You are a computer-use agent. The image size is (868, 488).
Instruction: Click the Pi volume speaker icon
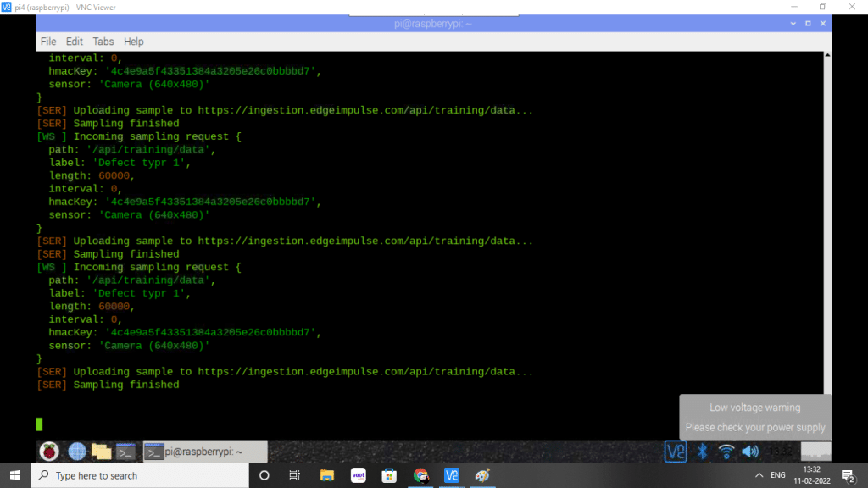pos(750,452)
